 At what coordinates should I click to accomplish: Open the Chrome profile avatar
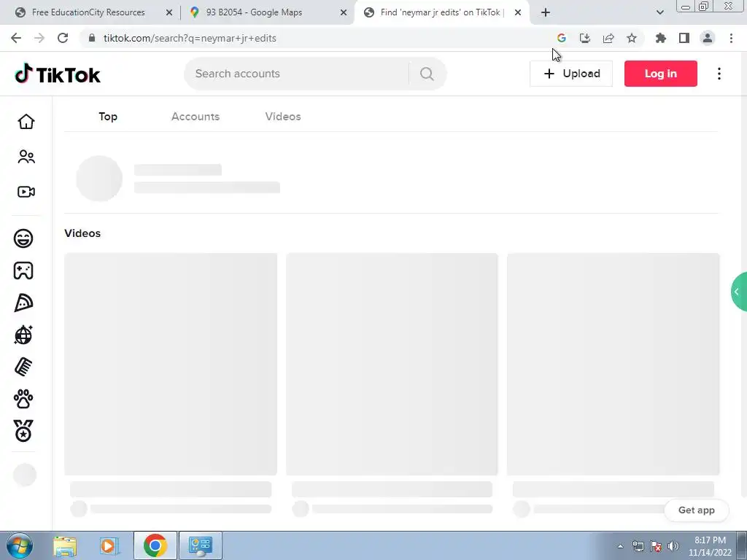pyautogui.click(x=708, y=38)
